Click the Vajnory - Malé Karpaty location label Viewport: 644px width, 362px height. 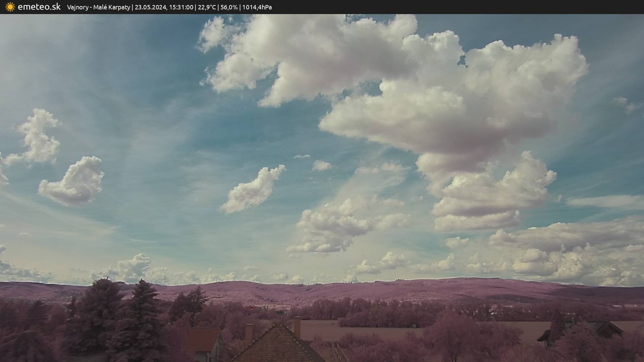pyautogui.click(x=98, y=7)
